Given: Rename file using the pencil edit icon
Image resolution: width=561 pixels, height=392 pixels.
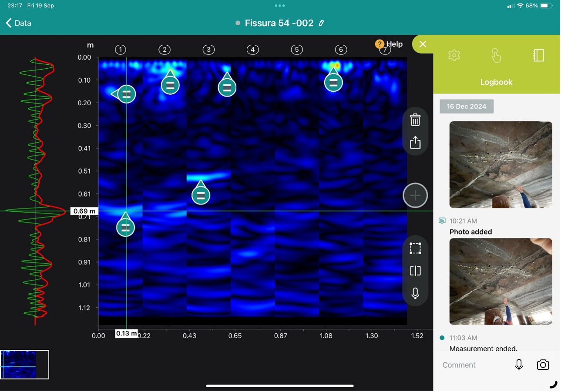Looking at the screenshot, I should [322, 23].
